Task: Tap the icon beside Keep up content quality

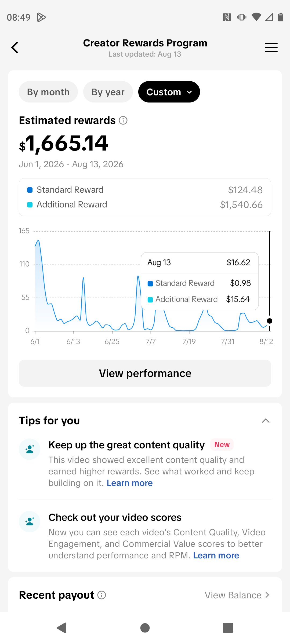Action: pyautogui.click(x=30, y=449)
